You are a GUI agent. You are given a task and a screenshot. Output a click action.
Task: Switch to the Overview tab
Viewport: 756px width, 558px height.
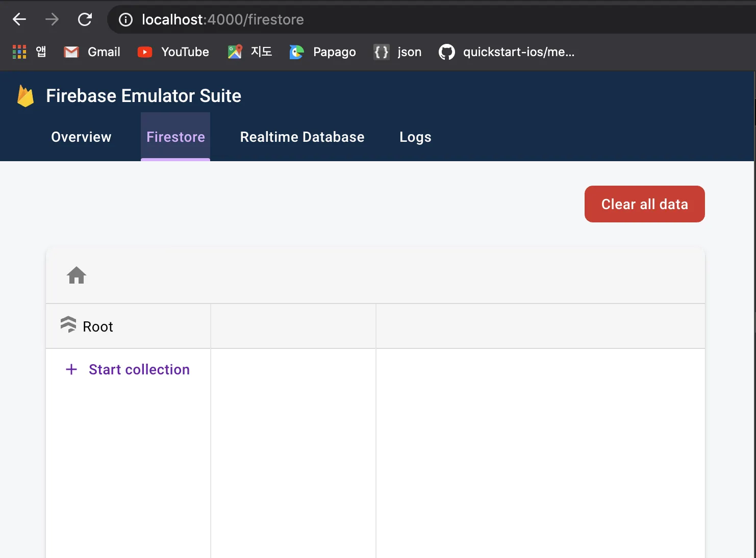[81, 137]
